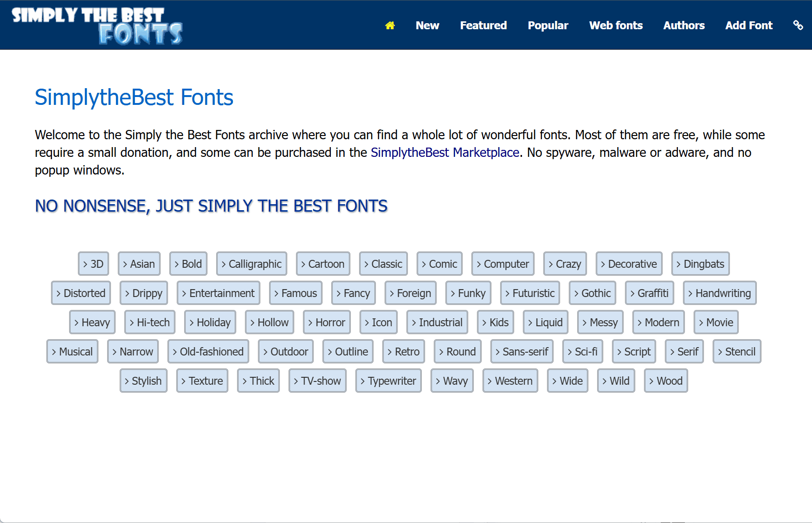Open the Popular fonts section
The width and height of the screenshot is (812, 523).
(x=548, y=26)
